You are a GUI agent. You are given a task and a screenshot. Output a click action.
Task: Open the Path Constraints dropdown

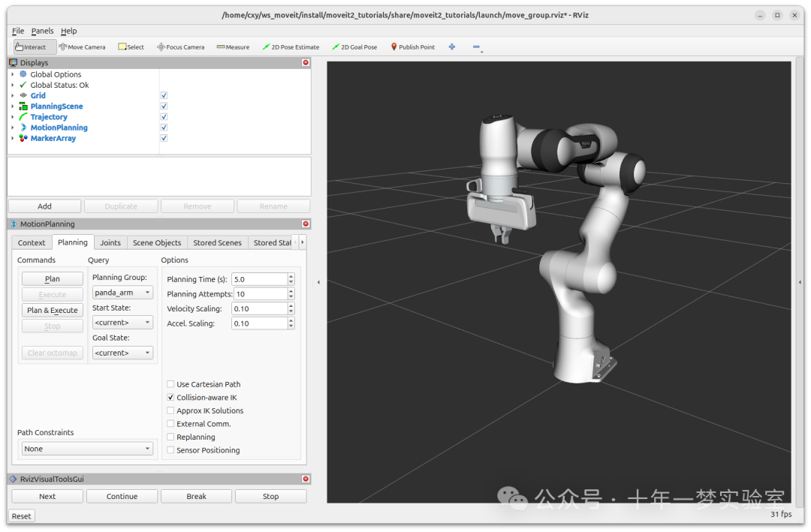pos(87,449)
